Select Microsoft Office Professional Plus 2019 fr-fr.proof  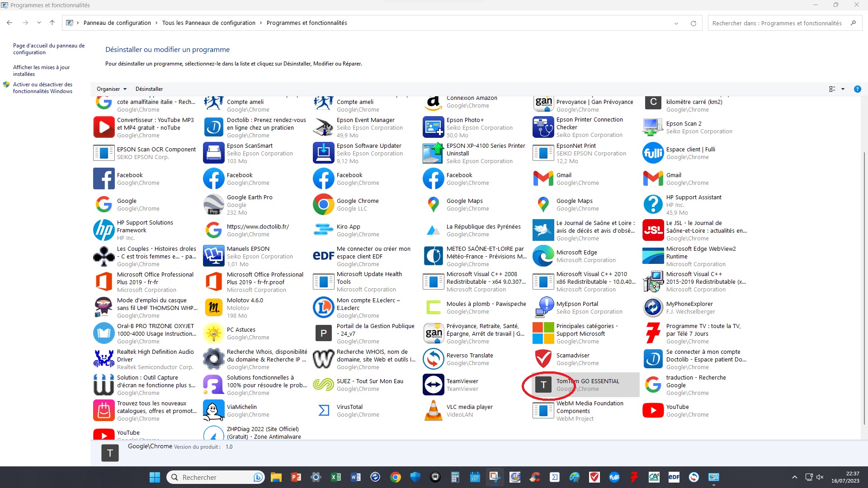(x=256, y=282)
